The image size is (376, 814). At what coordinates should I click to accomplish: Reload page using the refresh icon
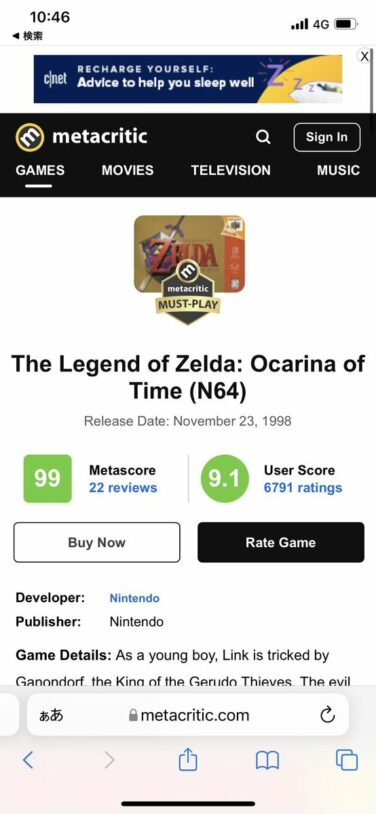327,715
